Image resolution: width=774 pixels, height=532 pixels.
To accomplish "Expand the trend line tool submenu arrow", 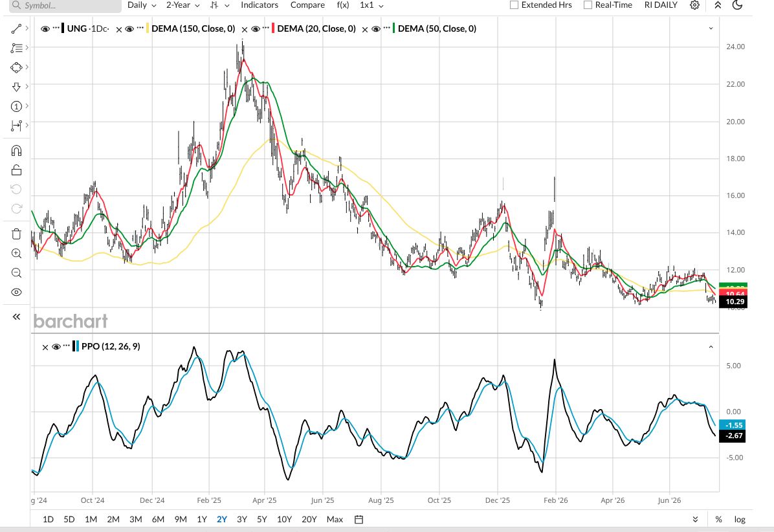I will tap(27, 28).
